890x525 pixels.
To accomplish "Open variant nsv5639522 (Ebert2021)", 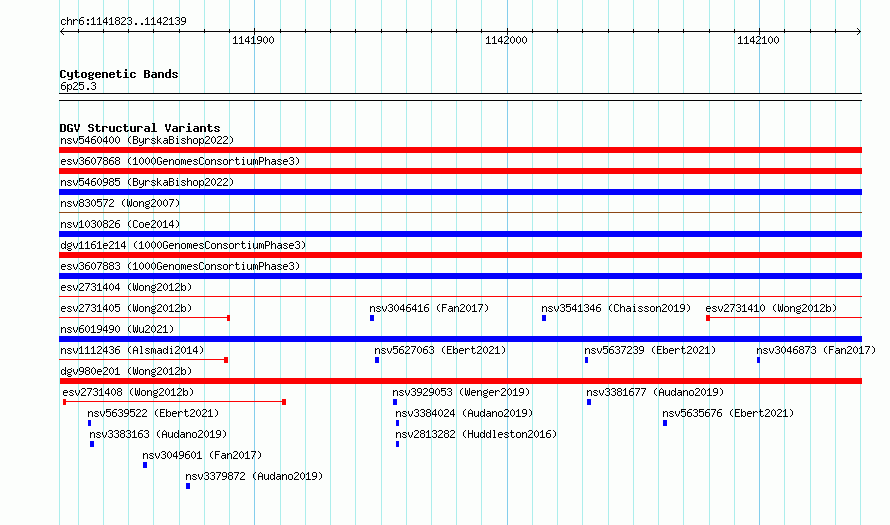I will tap(153, 413).
